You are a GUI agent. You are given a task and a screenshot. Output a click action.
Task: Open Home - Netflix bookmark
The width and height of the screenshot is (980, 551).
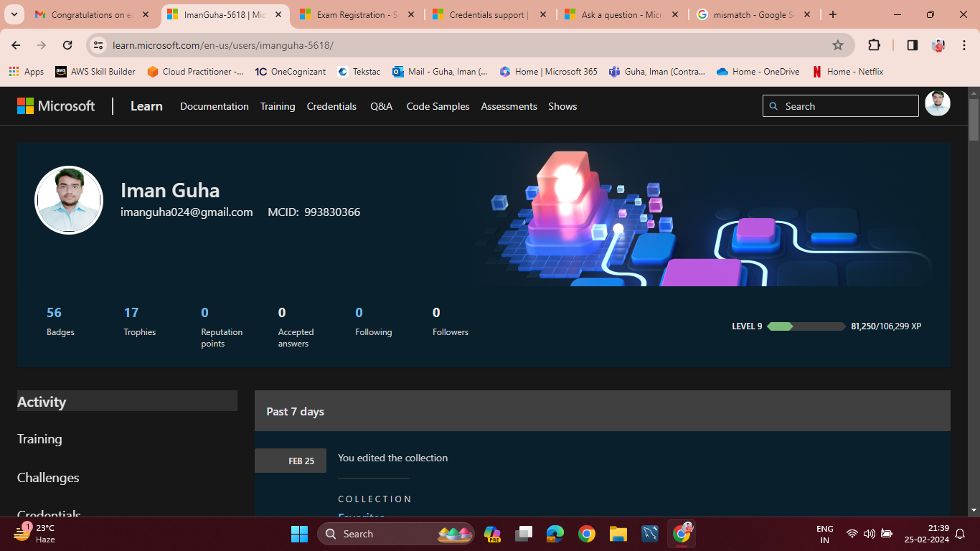847,72
